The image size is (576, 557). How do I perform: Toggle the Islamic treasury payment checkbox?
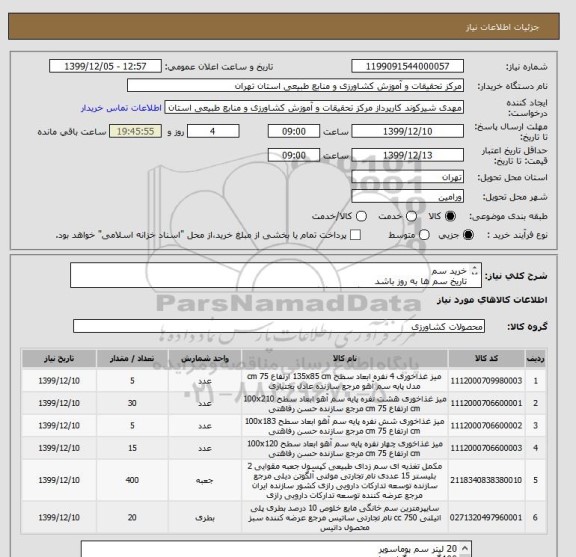[355, 235]
